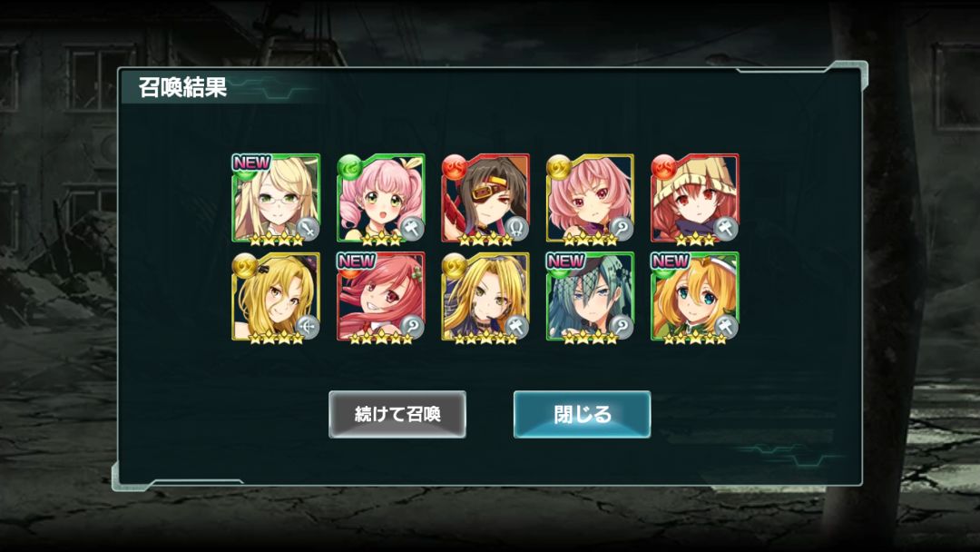The height and width of the screenshot is (552, 980).
Task: Select the eyepatch girl card with goggles
Action: 485,198
